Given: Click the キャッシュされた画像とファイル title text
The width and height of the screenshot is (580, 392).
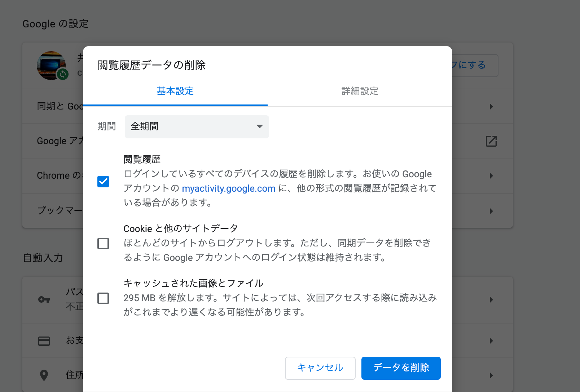Looking at the screenshot, I should (193, 284).
